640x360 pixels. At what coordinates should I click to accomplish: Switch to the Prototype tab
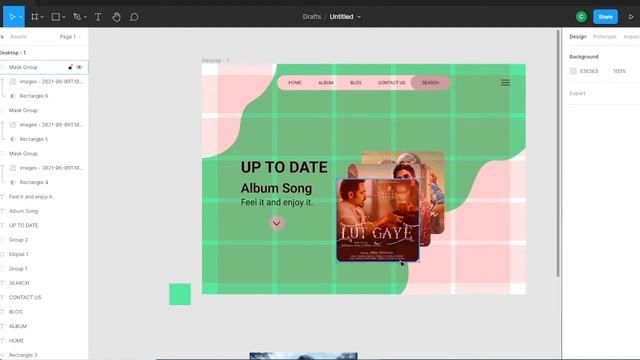(x=604, y=37)
